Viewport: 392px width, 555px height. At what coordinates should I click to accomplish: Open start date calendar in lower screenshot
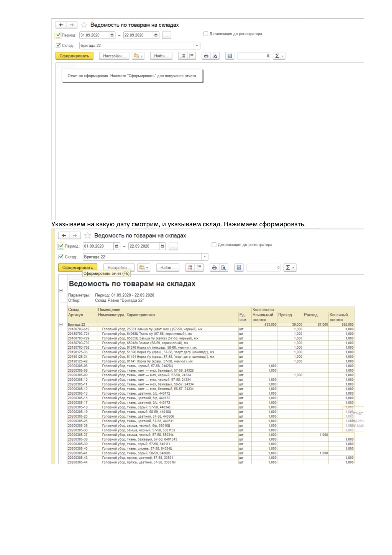click(117, 246)
